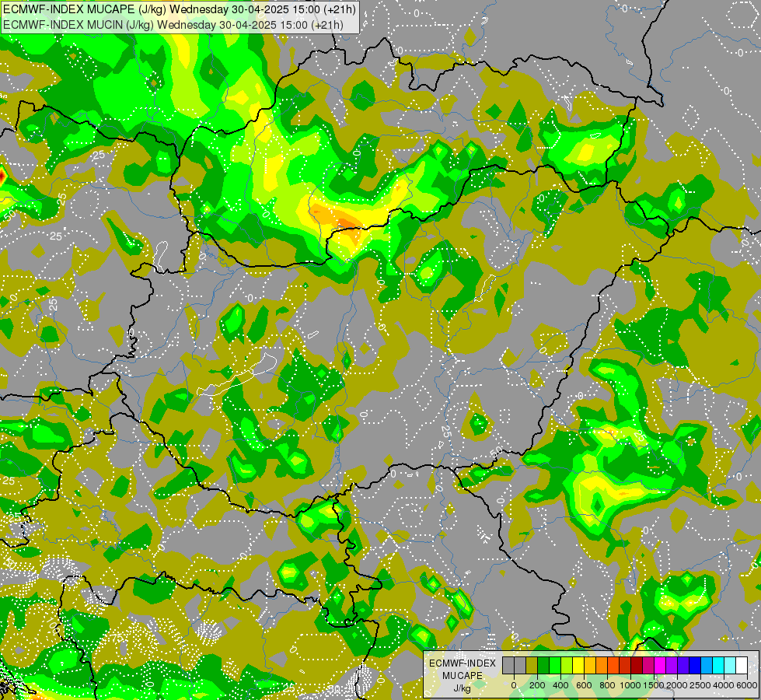Pick the bright green legend swatch
The height and width of the screenshot is (700, 761).
pyautogui.click(x=555, y=665)
